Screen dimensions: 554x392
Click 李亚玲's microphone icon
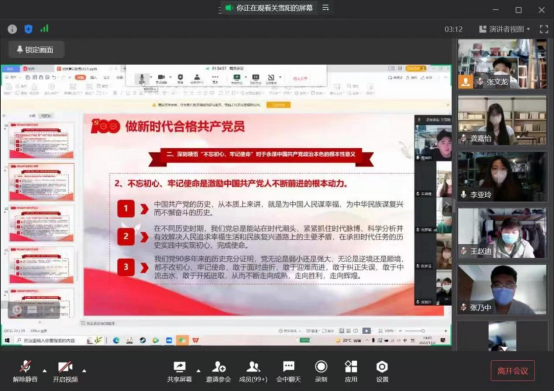coord(463,194)
